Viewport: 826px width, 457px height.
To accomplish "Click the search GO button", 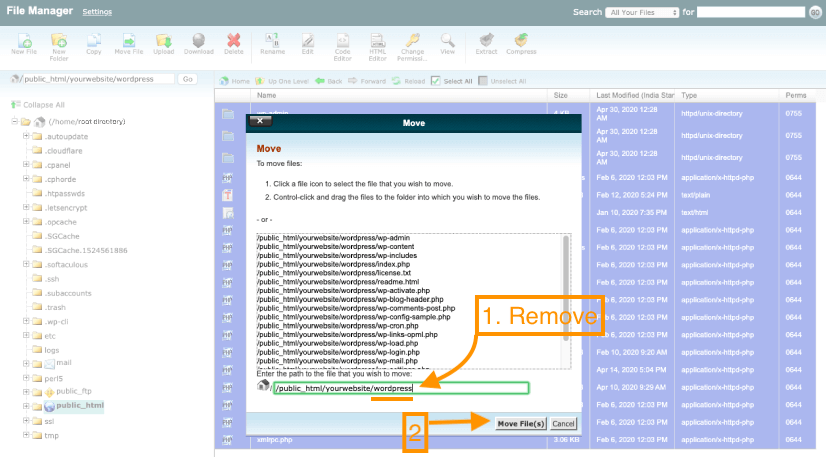I will pyautogui.click(x=815, y=12).
